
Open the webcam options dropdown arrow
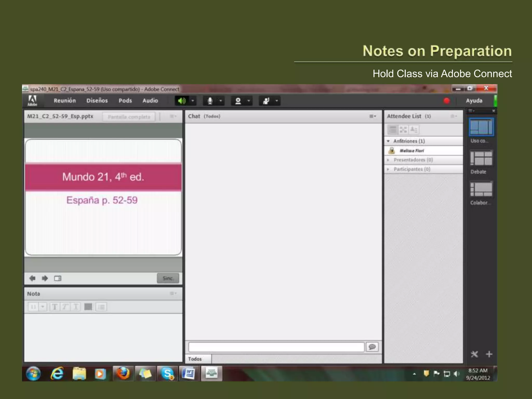[x=249, y=101]
